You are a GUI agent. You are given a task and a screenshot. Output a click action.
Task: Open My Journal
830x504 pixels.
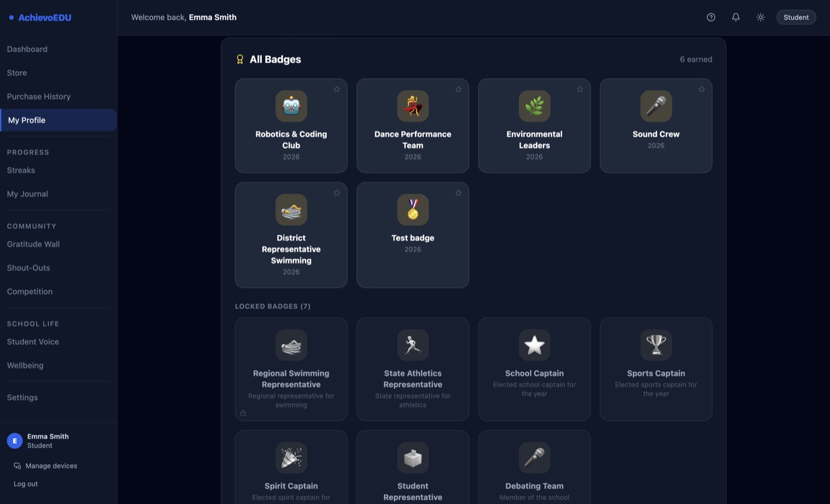click(27, 194)
